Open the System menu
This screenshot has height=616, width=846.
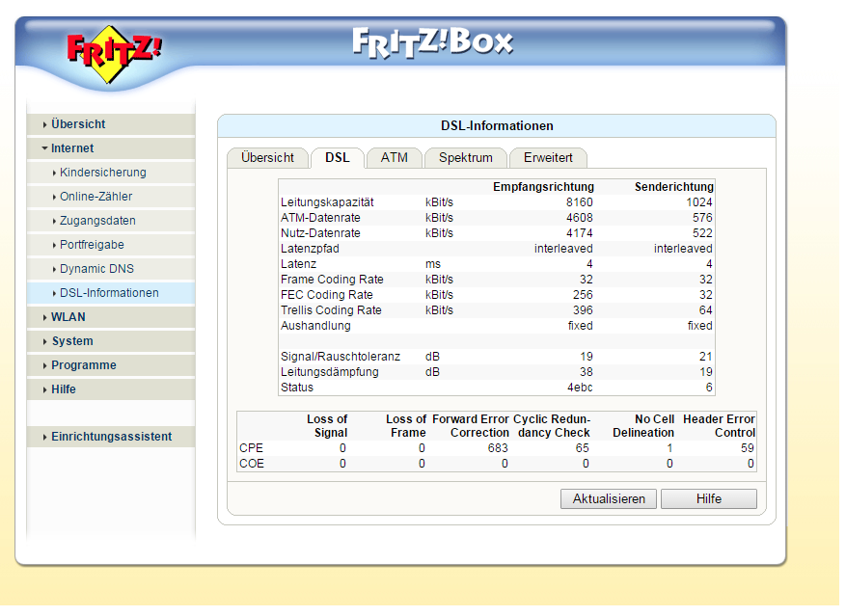[72, 341]
